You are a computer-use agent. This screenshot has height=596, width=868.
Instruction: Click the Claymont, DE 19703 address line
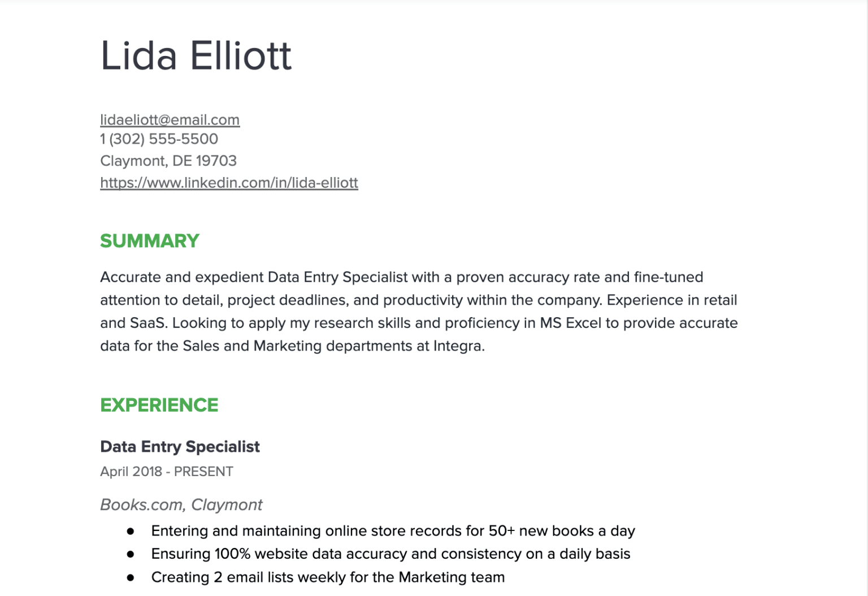point(168,161)
